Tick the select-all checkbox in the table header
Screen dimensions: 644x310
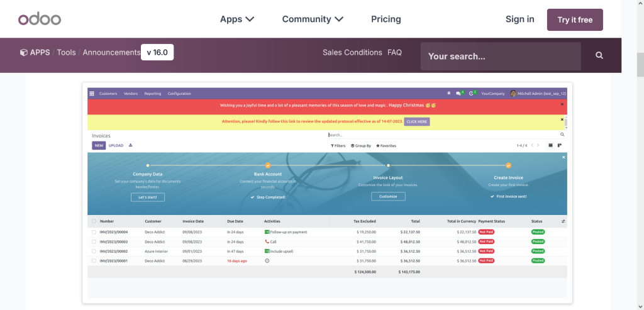coord(94,221)
